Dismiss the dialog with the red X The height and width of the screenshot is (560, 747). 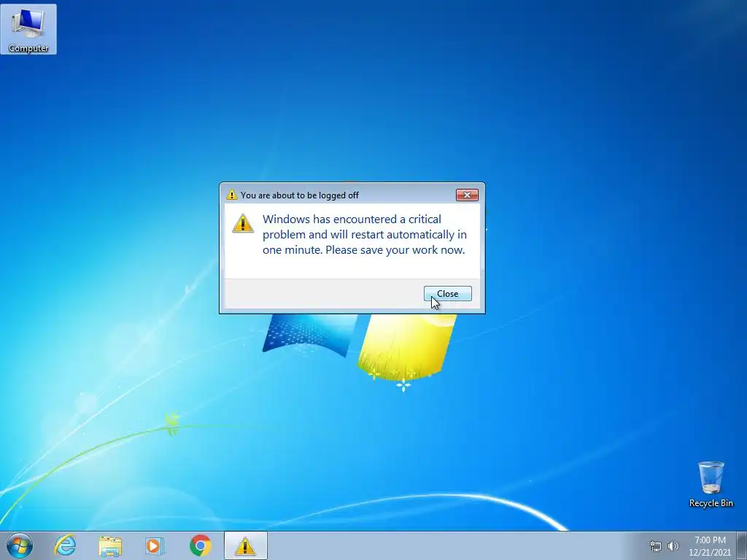[x=467, y=195]
